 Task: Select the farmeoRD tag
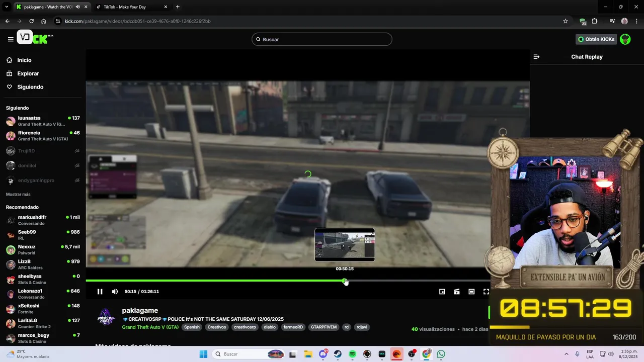[x=293, y=327]
